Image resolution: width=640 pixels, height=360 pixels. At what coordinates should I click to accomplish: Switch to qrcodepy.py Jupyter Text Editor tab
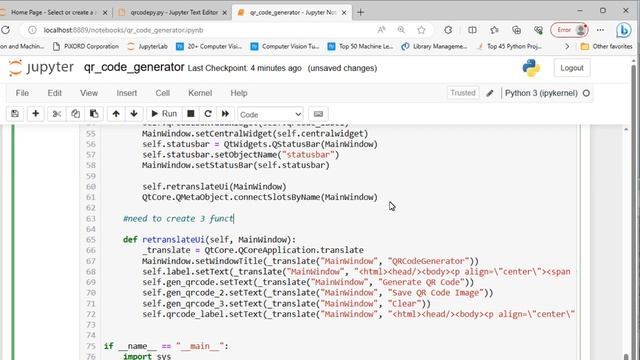point(174,13)
